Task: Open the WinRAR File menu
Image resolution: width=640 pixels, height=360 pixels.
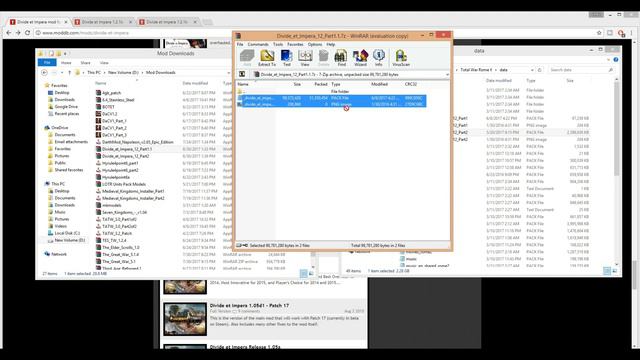Action: click(240, 44)
